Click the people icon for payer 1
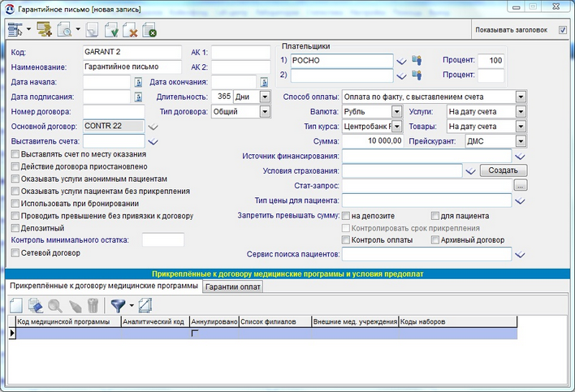This screenshot has height=392, width=575. tap(417, 60)
